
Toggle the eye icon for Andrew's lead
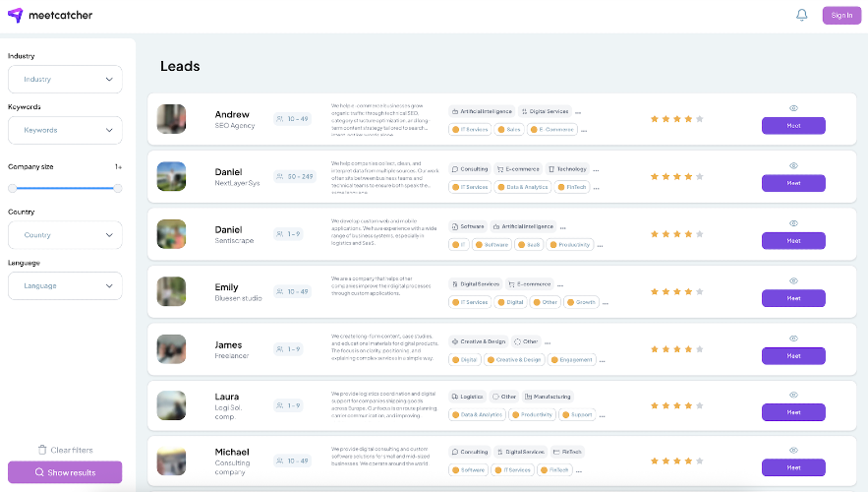793,108
